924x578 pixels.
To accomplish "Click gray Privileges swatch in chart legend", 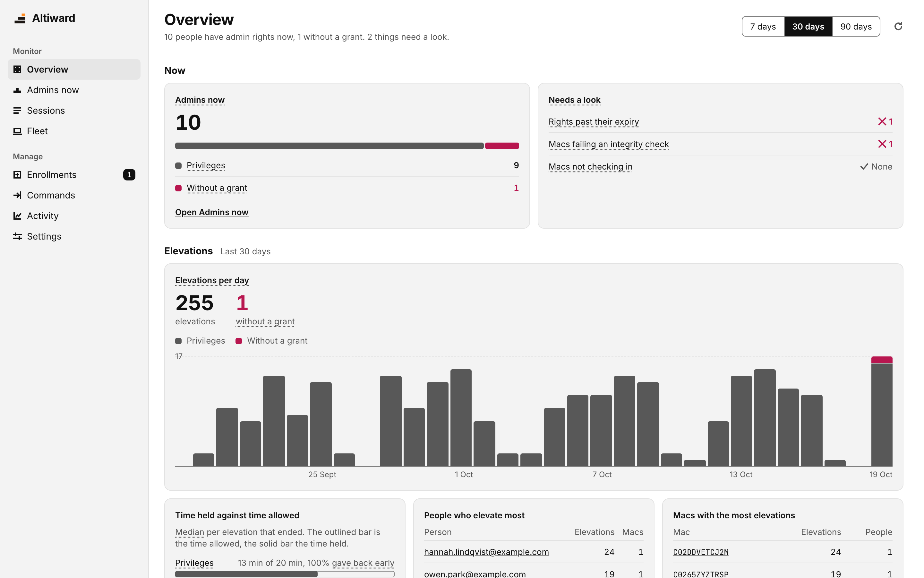I will 178,341.
